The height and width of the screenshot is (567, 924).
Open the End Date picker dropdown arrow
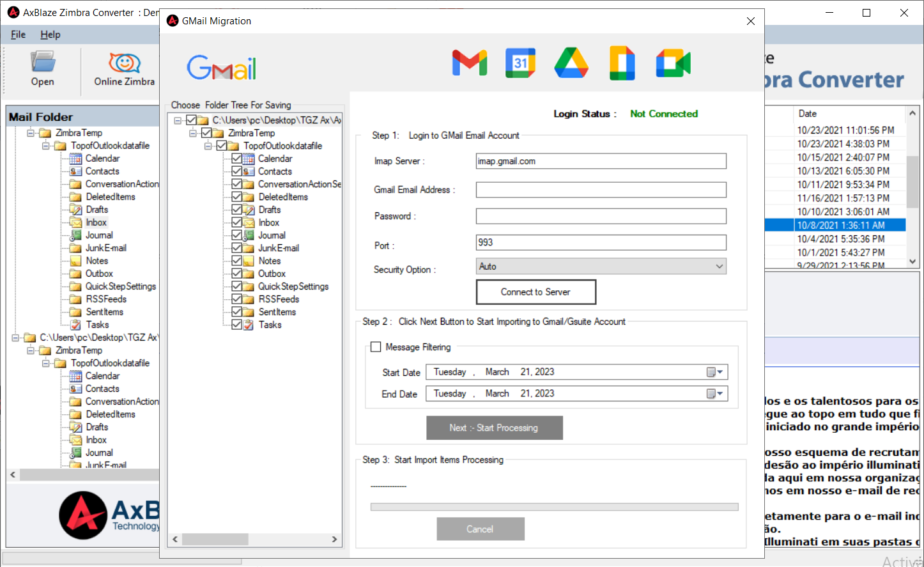[x=720, y=394]
